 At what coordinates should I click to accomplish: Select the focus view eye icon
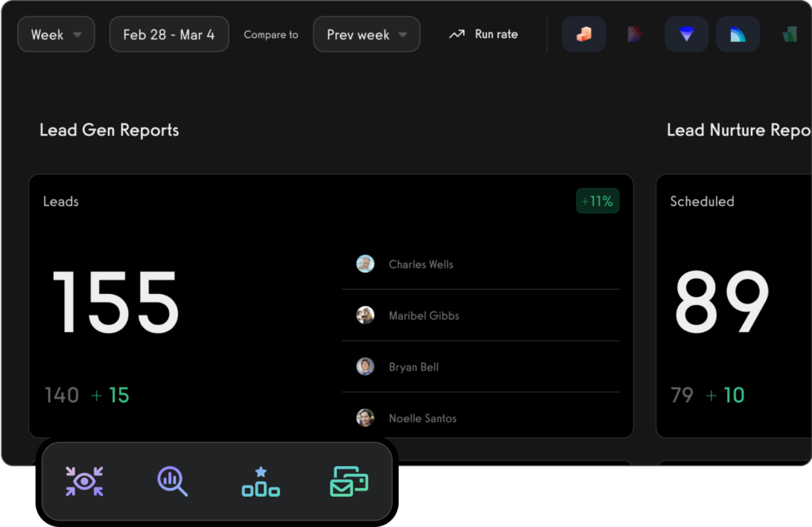pos(82,479)
